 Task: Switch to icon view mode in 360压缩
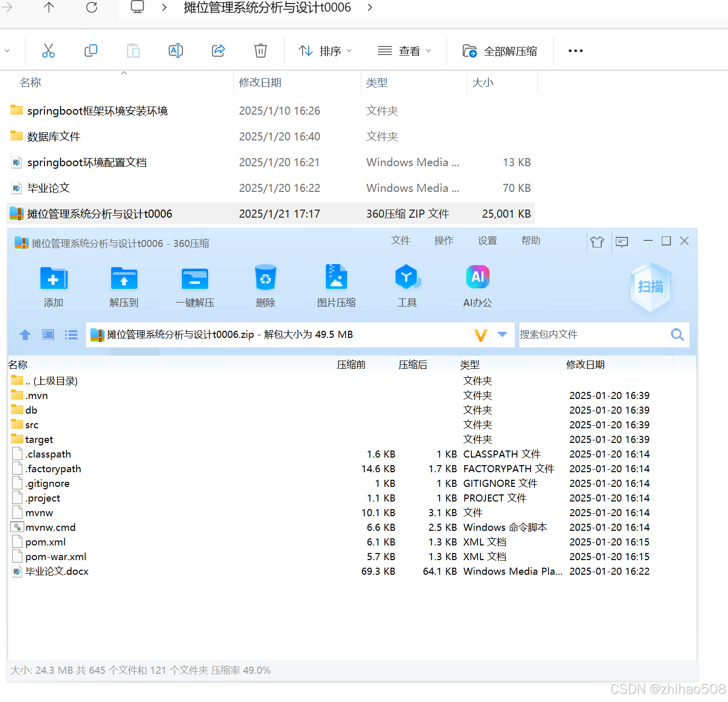pyautogui.click(x=48, y=334)
